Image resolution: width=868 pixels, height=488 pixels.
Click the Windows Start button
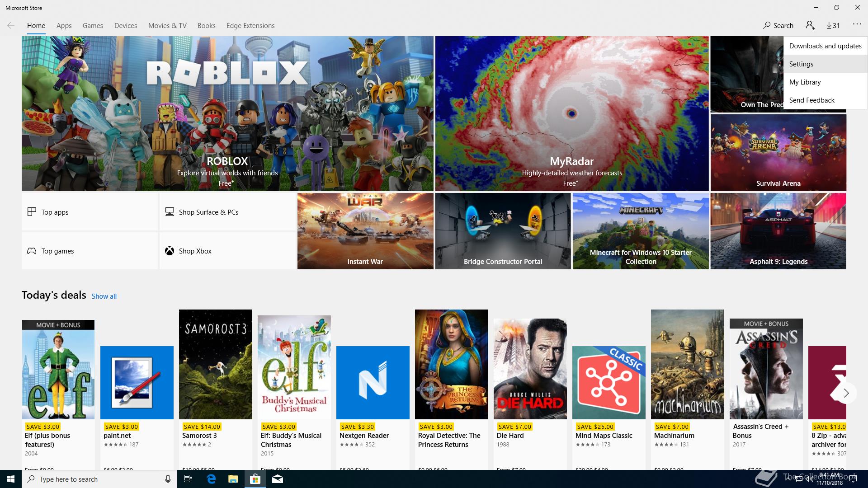11,479
